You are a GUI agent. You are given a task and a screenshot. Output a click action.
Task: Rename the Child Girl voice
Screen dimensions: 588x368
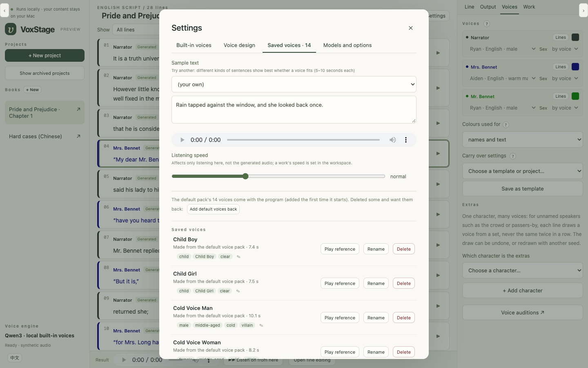point(376,283)
